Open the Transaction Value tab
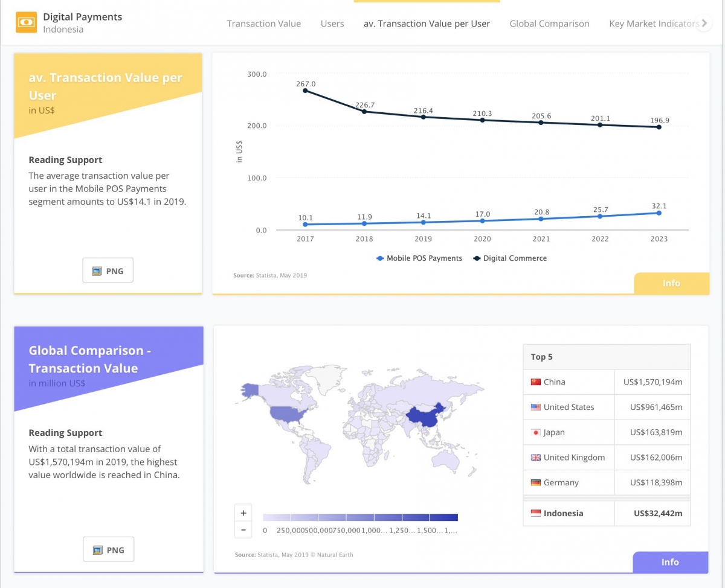The image size is (725, 588). pyautogui.click(x=263, y=24)
